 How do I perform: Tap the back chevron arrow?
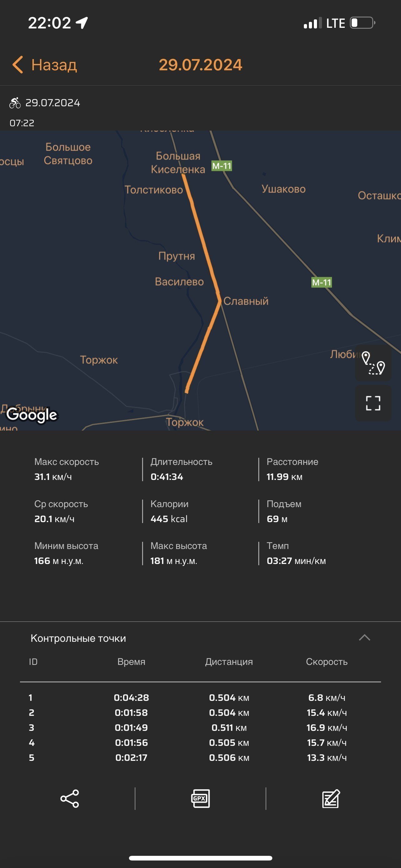coord(17,65)
